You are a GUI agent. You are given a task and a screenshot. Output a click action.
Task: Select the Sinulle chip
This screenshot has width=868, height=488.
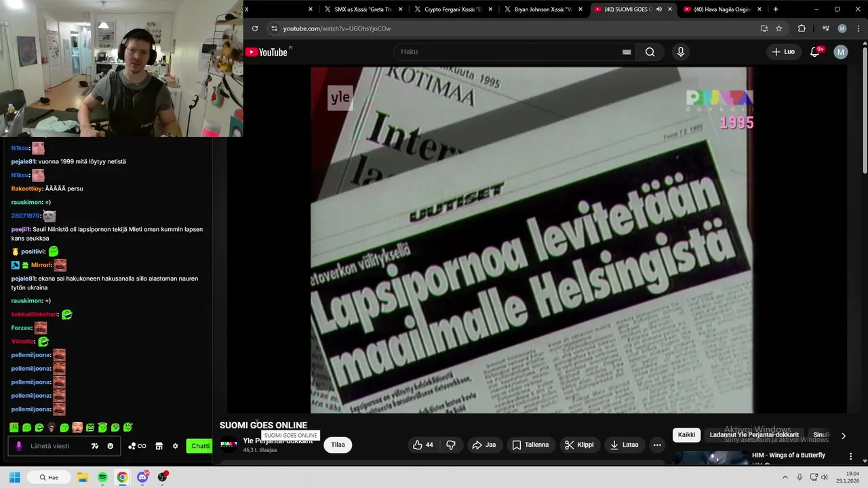tap(821, 435)
